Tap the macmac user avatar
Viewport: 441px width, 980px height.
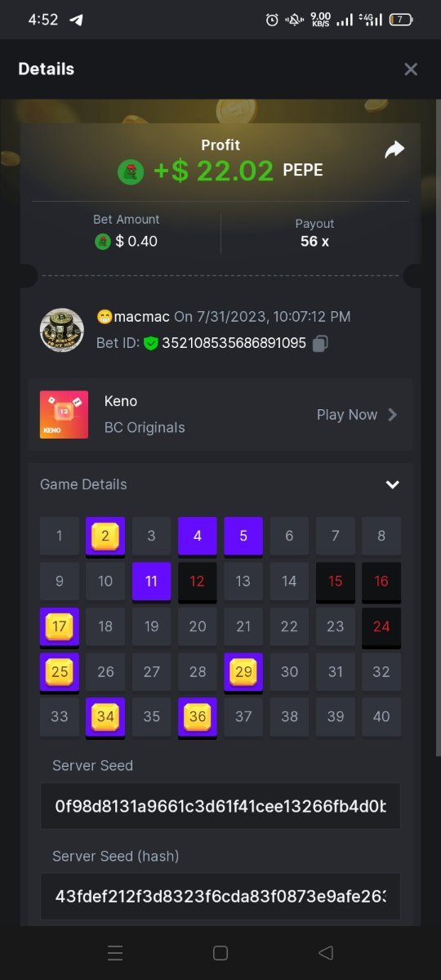[62, 330]
